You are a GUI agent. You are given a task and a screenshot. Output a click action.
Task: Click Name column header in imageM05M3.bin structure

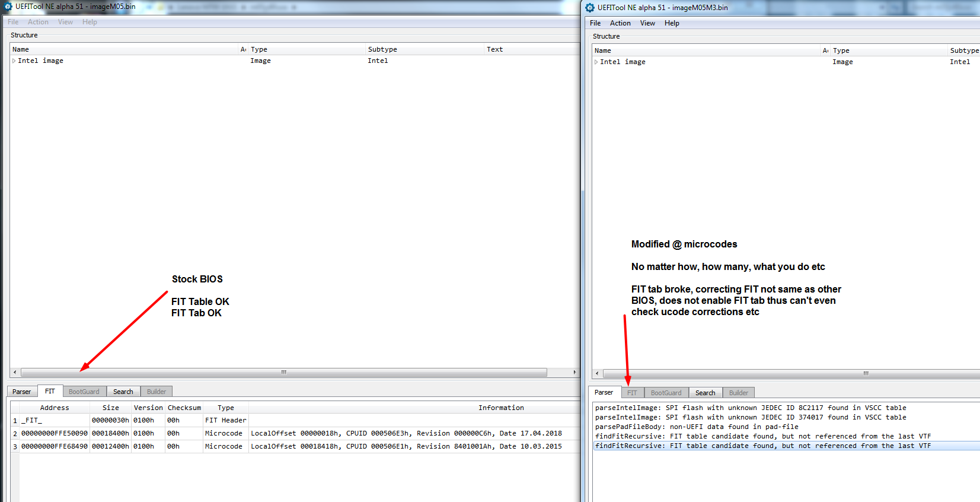point(706,50)
